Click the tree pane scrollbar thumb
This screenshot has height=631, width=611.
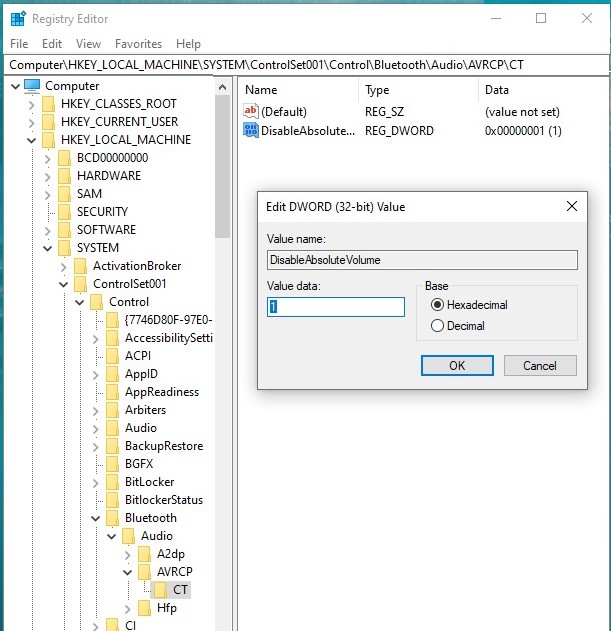pos(222,166)
